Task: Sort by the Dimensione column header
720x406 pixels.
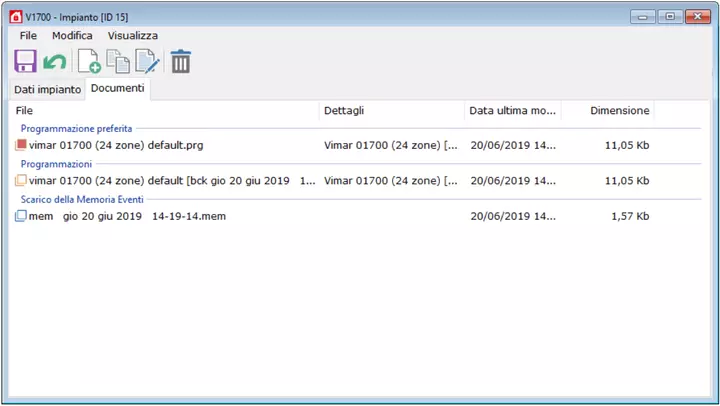Action: click(x=619, y=111)
